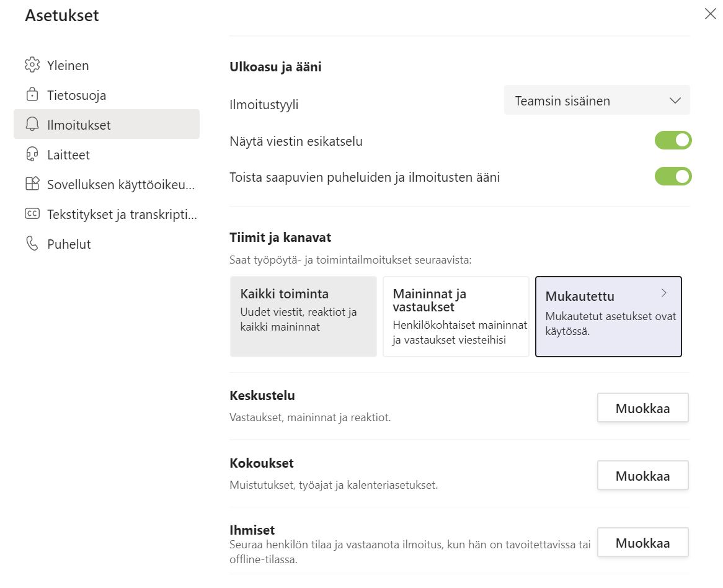Click the gear icon next to Yleinen
The height and width of the screenshot is (588, 723).
tap(32, 65)
